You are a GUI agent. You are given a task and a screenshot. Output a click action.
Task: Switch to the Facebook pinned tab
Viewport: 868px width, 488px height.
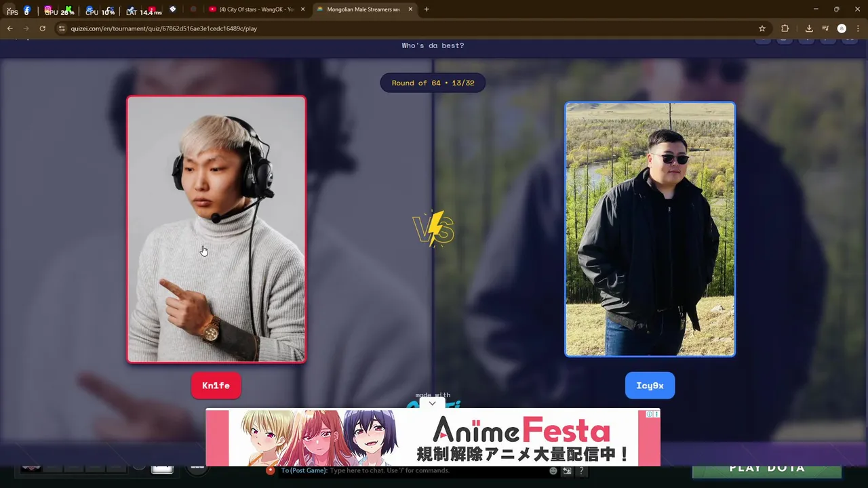click(x=27, y=10)
